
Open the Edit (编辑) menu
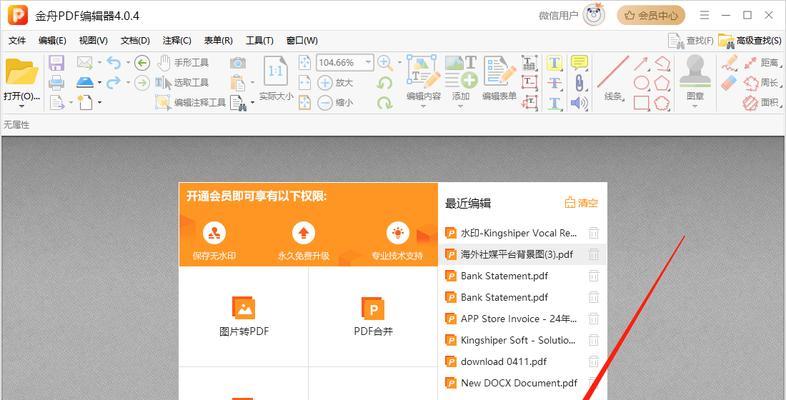point(52,41)
